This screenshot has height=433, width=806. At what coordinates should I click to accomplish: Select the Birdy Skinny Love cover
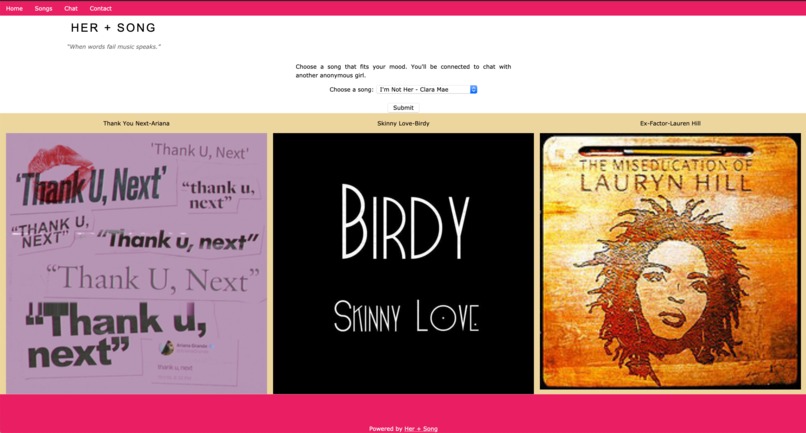[403, 263]
